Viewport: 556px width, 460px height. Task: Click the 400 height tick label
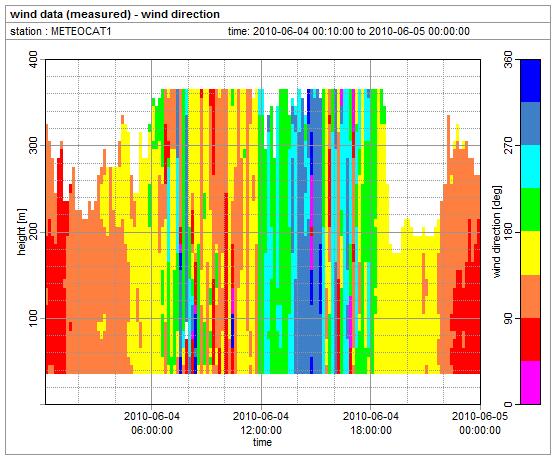[33, 60]
